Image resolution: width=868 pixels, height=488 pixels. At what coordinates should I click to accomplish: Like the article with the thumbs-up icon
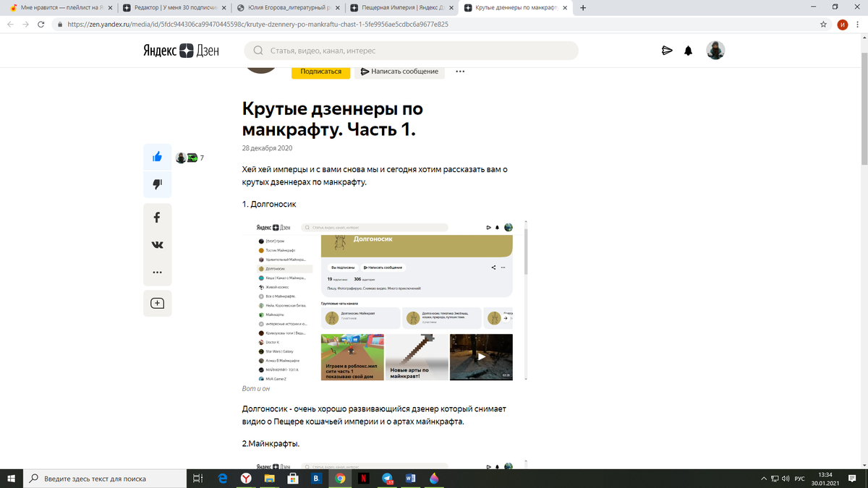click(x=157, y=157)
